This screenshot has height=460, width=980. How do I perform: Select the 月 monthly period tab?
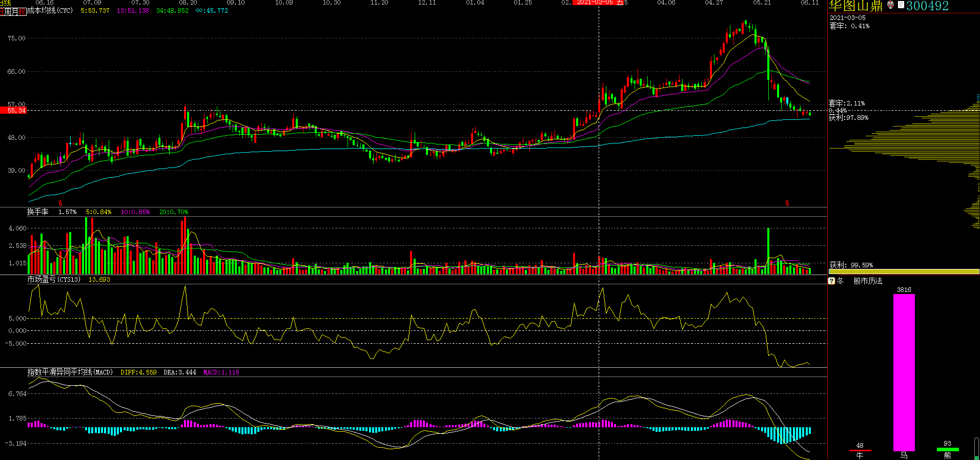pyautogui.click(x=14, y=11)
